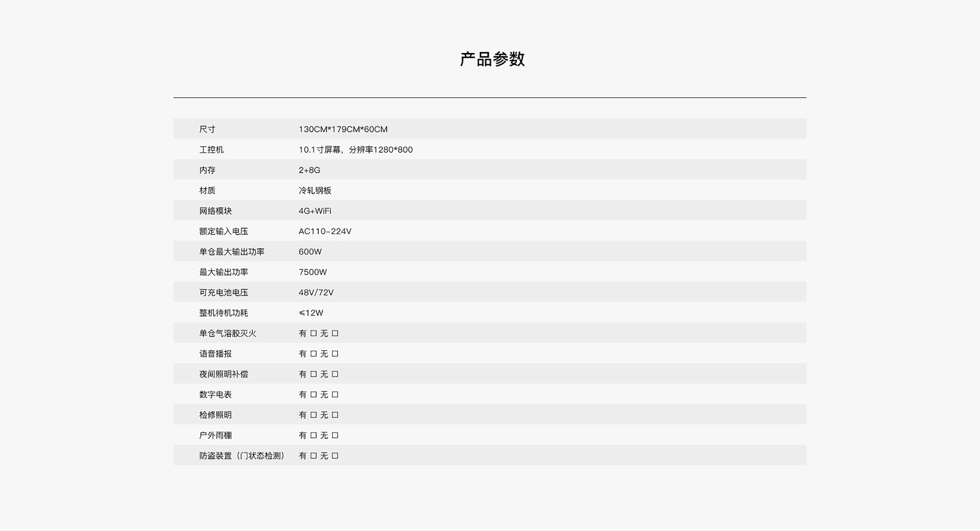Choose the 无 checkbox for 检修照明
The image size is (980, 531).
click(x=335, y=415)
